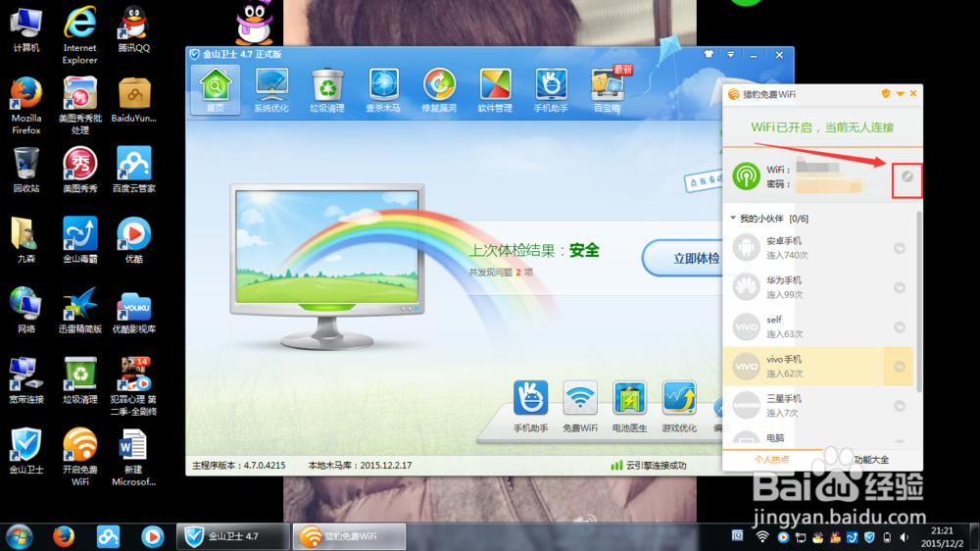Click the 云引擎连接成功 status text
The height and width of the screenshot is (551, 980).
pyautogui.click(x=656, y=466)
